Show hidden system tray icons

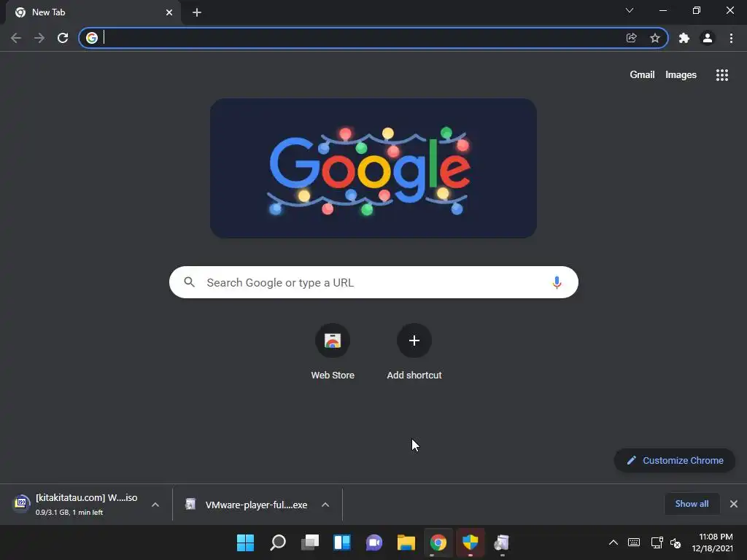(614, 542)
